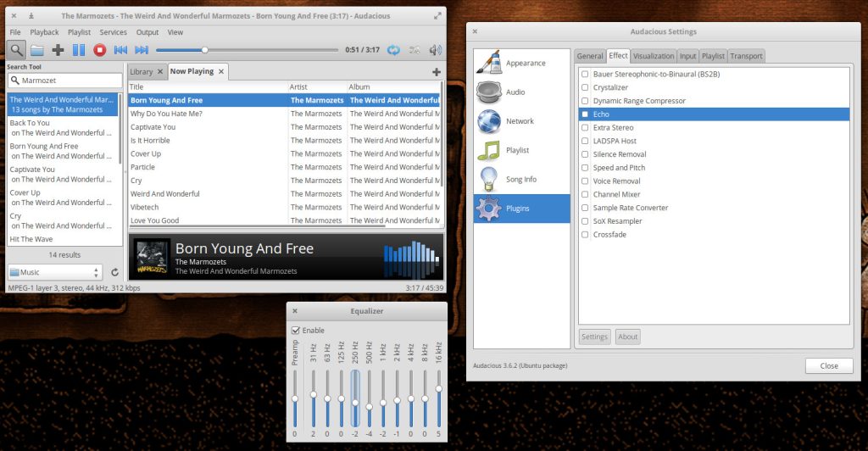The height and width of the screenshot is (451, 868).
Task: Enable the Echo effect checkbox
Action: pyautogui.click(x=585, y=114)
